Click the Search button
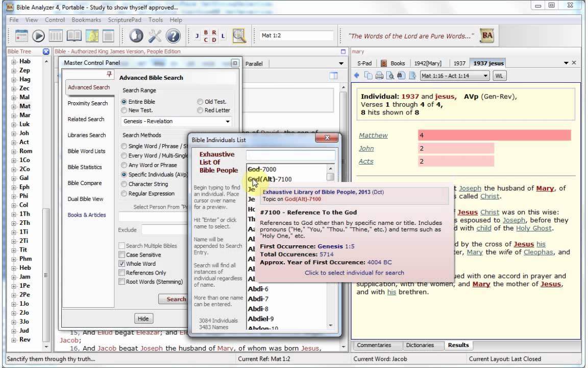This screenshot has height=368, width=588. click(x=176, y=300)
